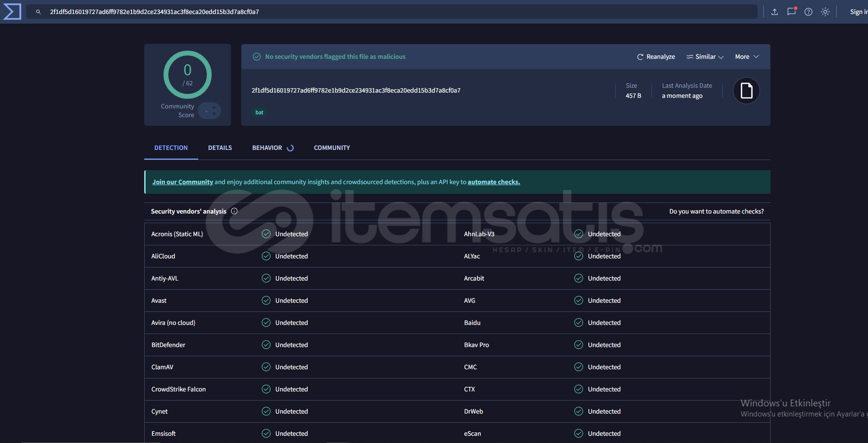Click the check icon for ClamAV
The width and height of the screenshot is (868, 443).
[266, 367]
